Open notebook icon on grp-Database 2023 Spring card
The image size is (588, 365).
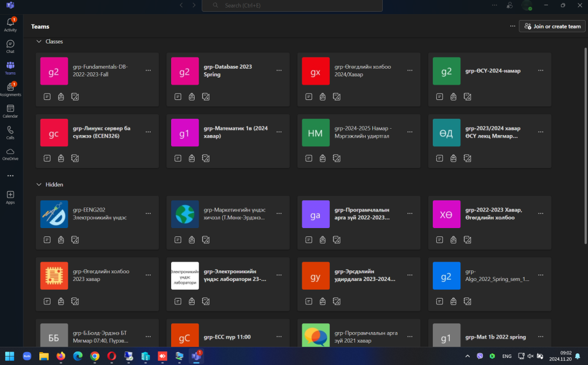206,97
